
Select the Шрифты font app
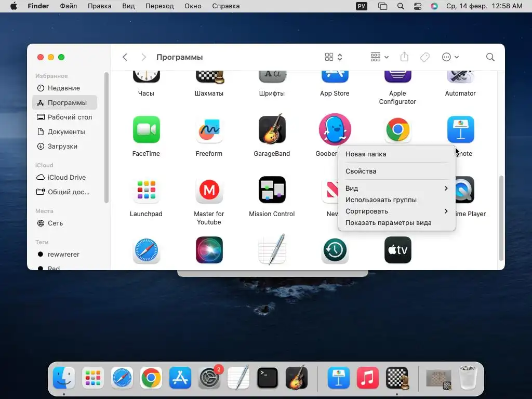(272, 77)
